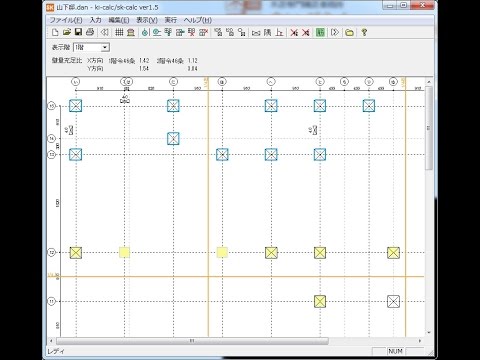Click the row 11 axis circle label
The width and height of the screenshot is (480, 360).
click(x=52, y=301)
